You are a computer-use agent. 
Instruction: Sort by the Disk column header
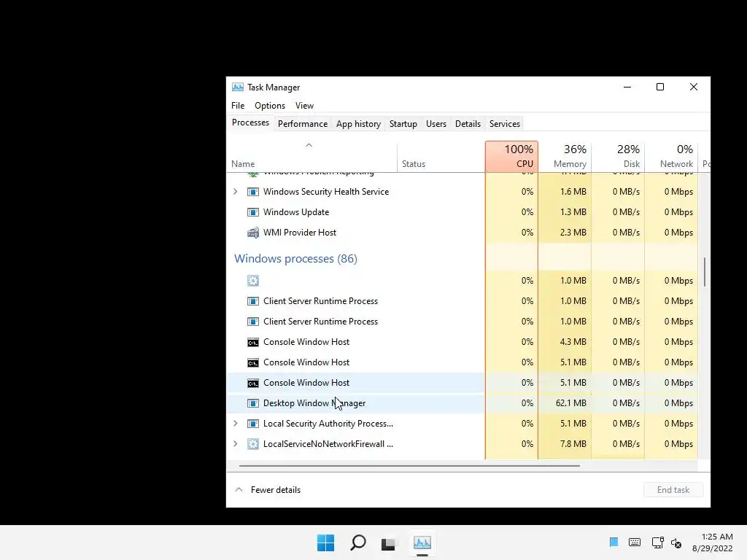[x=618, y=157]
